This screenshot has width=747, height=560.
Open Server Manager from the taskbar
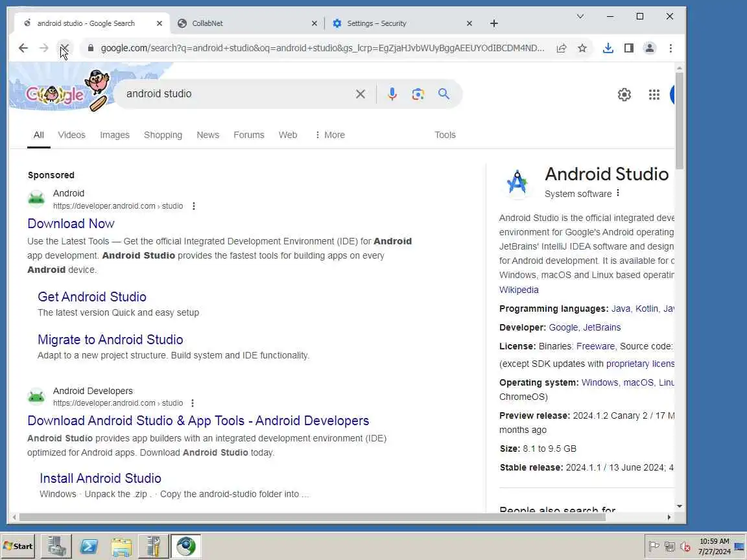56,546
